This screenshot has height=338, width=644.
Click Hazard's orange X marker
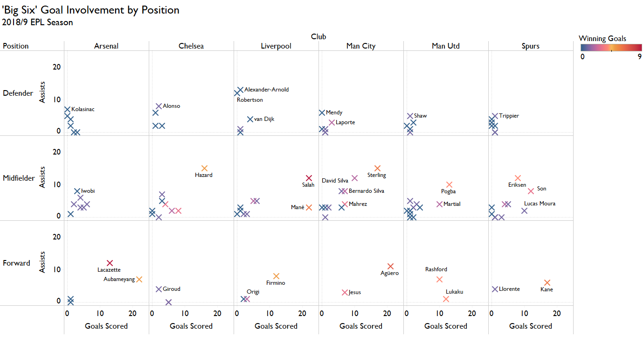pos(204,169)
